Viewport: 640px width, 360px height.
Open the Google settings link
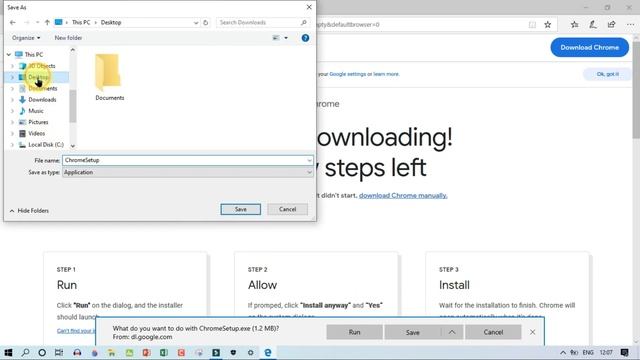[x=348, y=74]
